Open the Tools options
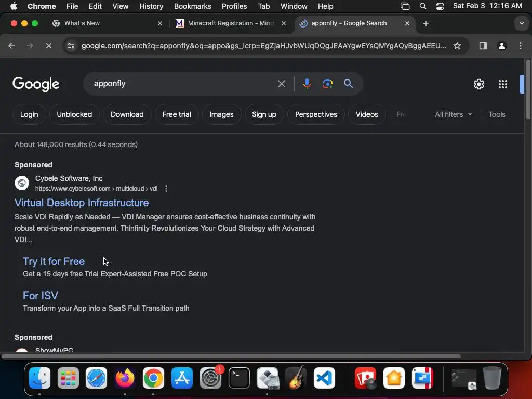Image resolution: width=532 pixels, height=399 pixels. 497,114
